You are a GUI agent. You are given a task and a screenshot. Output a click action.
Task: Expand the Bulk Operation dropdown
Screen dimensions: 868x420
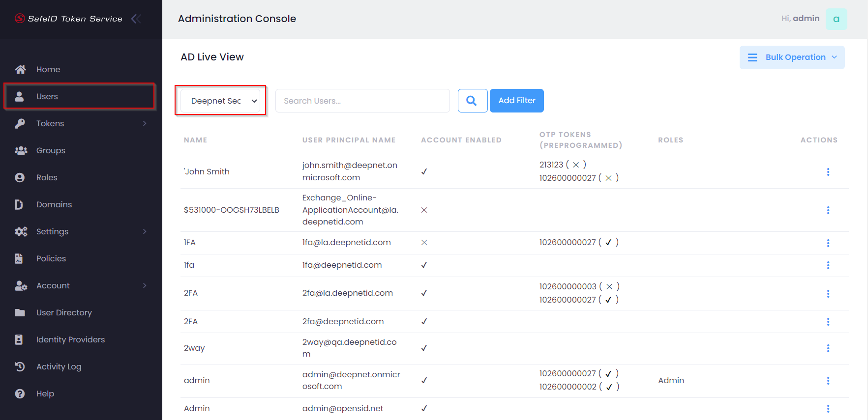point(792,57)
